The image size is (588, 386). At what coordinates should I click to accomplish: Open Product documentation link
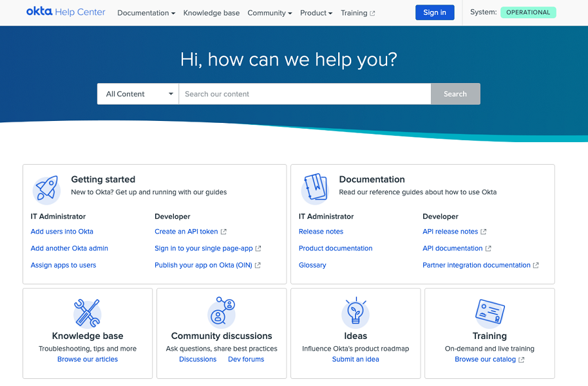(x=336, y=248)
